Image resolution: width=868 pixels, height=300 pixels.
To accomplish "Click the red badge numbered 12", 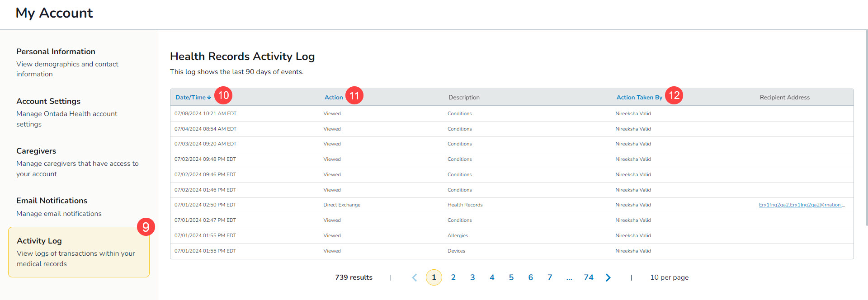I will tap(674, 95).
